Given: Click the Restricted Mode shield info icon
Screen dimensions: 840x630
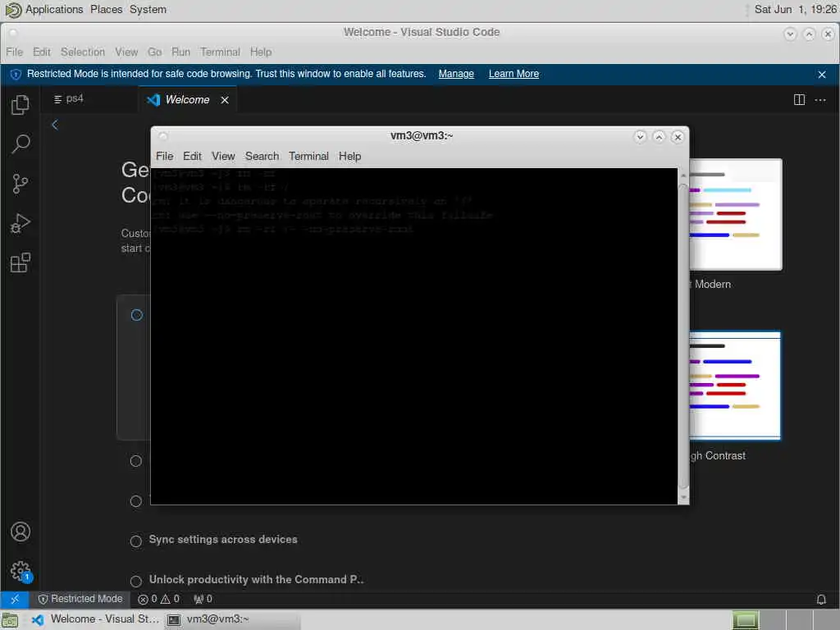Looking at the screenshot, I should pyautogui.click(x=16, y=75).
